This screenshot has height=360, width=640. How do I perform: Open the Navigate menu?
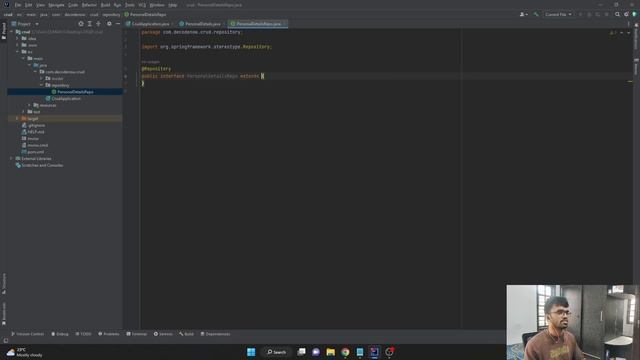tap(56, 5)
